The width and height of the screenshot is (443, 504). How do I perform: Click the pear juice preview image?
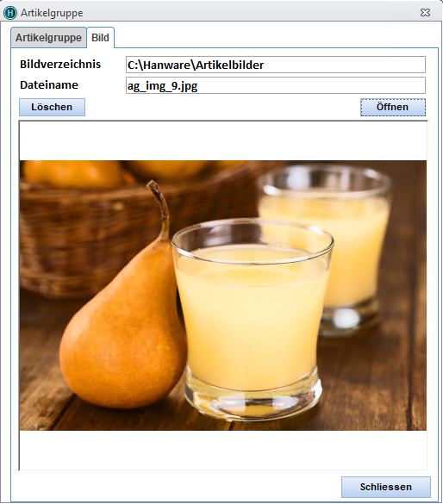coord(222,296)
